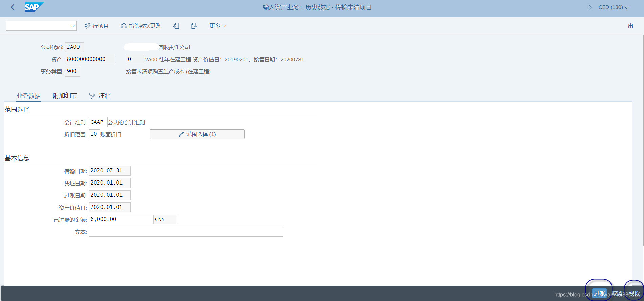The width and height of the screenshot is (644, 301).
Task: Open the command field dropdown
Action: 72,26
